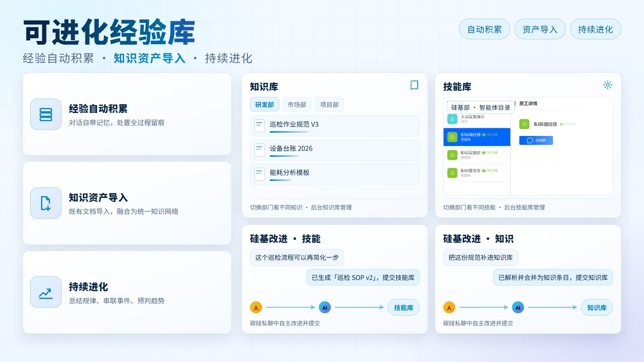Image resolution: width=644 pixels, height=362 pixels.
Task: Open the 巡检作业规范 V3 entry title
Action: (294, 125)
